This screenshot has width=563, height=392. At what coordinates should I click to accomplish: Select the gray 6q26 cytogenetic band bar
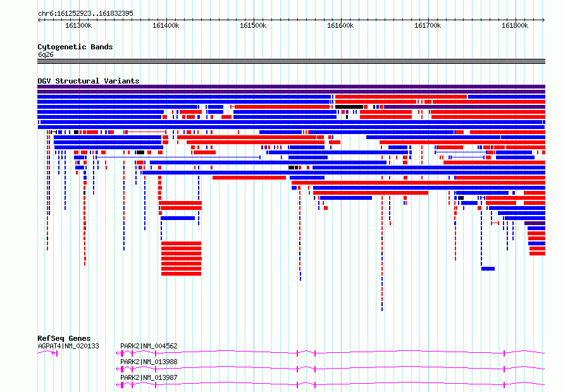(x=291, y=61)
